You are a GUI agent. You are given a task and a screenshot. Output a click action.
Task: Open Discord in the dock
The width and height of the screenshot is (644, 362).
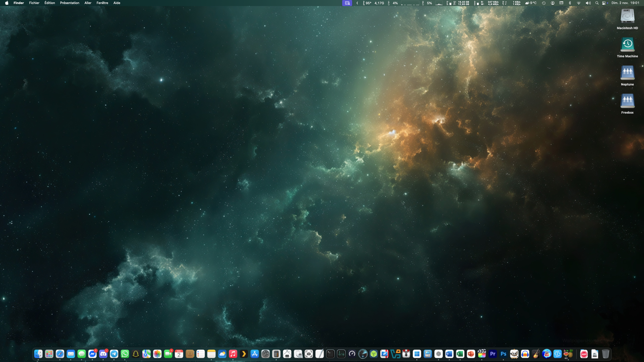coord(103,354)
